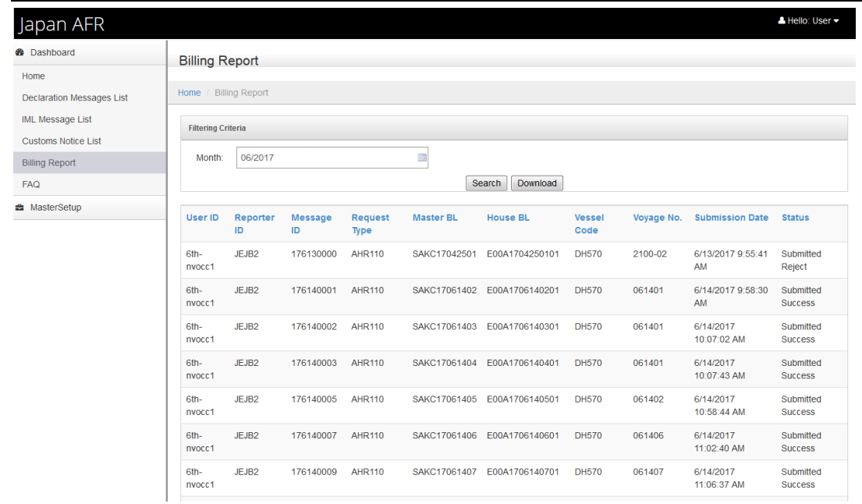
Task: Open Declaration Messages List page
Action: point(75,98)
